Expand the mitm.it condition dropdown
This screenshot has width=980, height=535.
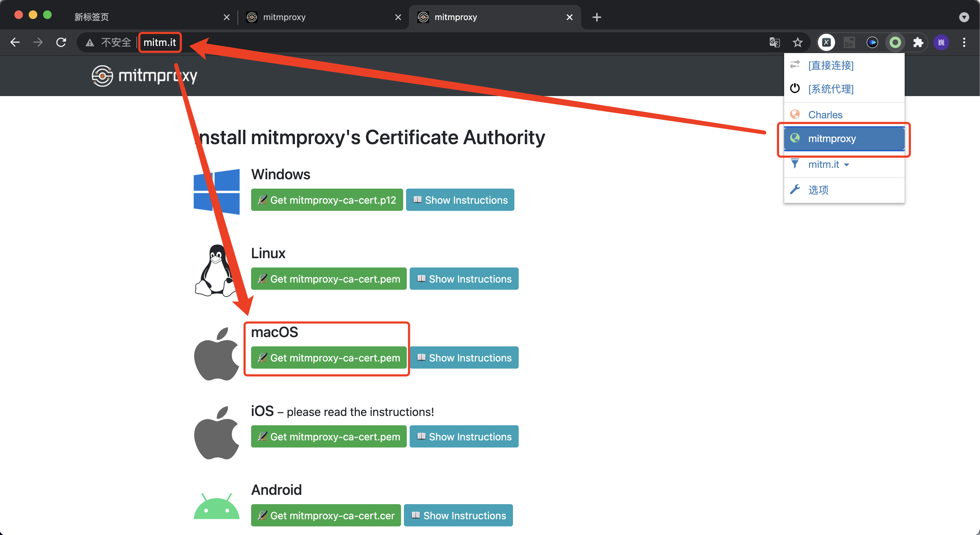[844, 164]
